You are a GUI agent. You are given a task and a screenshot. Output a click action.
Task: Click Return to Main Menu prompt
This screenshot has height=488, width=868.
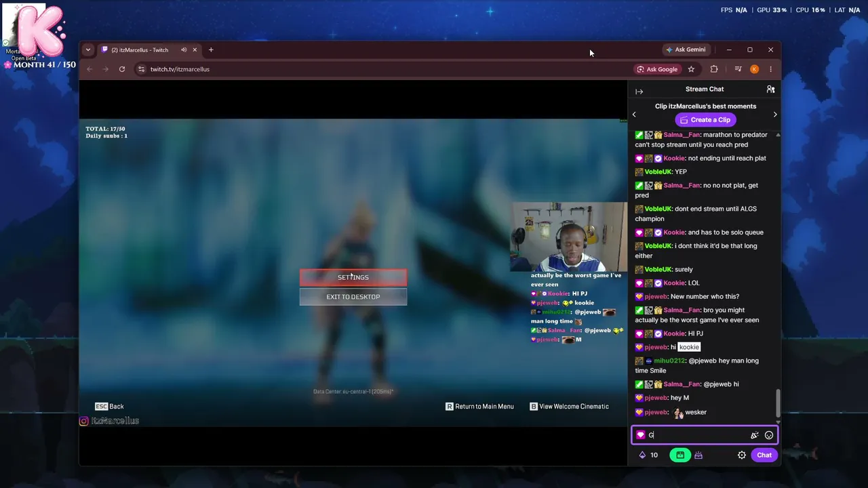coord(479,407)
